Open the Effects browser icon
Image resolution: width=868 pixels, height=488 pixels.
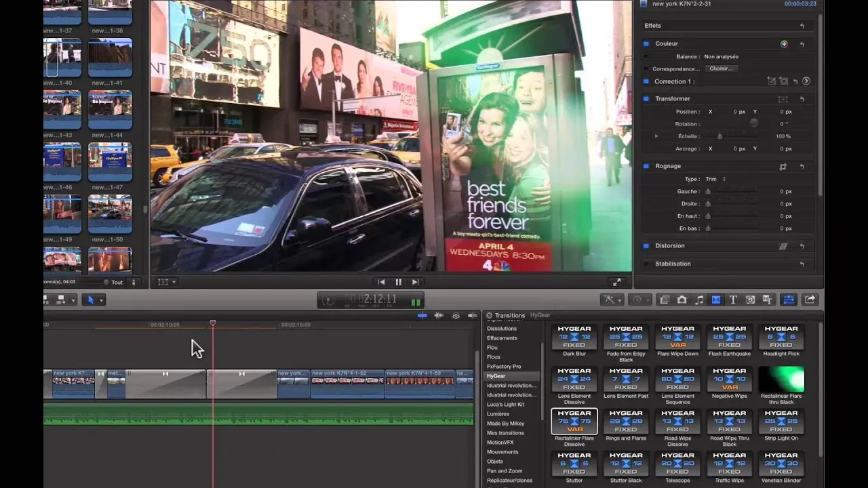coord(665,300)
